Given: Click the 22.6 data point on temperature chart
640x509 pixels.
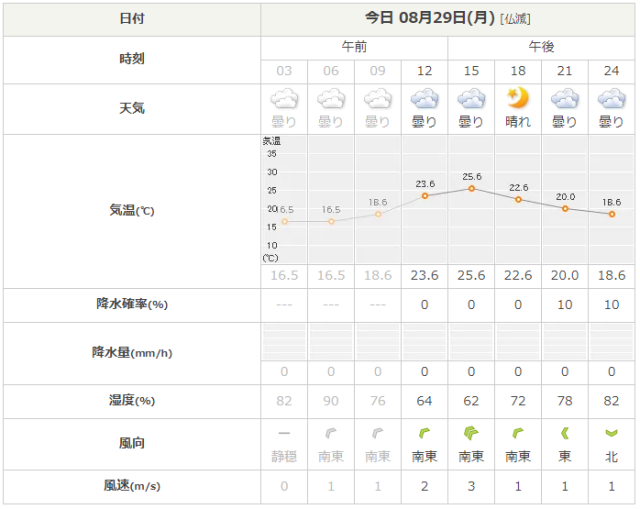Looking at the screenshot, I should pyautogui.click(x=518, y=200).
